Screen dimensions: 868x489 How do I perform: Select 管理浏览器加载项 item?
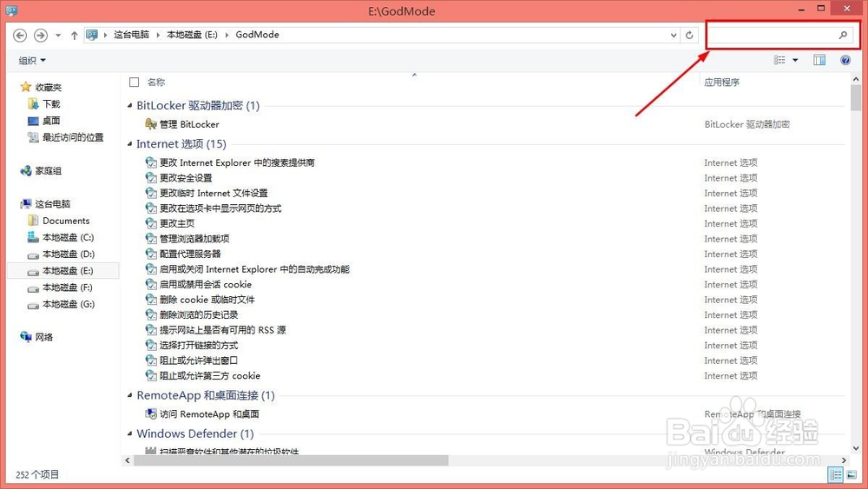tap(194, 239)
